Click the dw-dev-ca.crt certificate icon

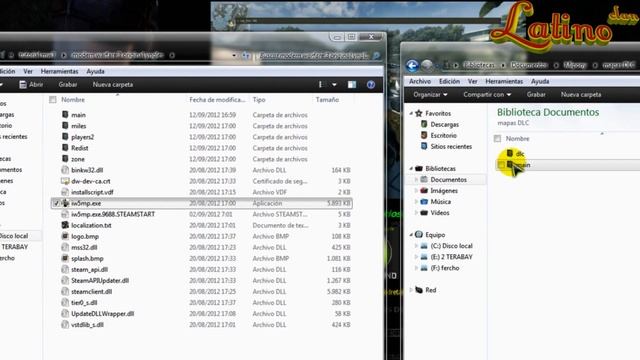coord(65,181)
